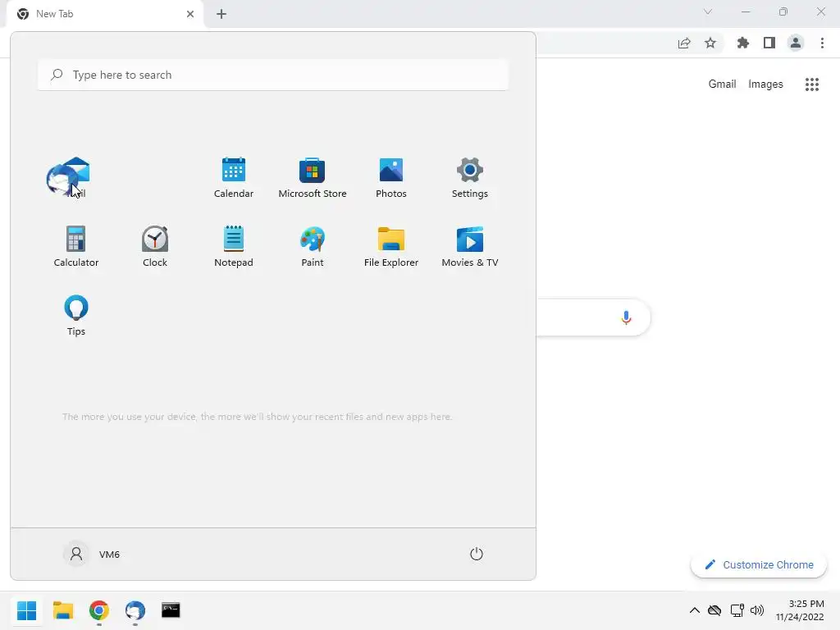
Task: Open the Photos app
Action: 391,178
